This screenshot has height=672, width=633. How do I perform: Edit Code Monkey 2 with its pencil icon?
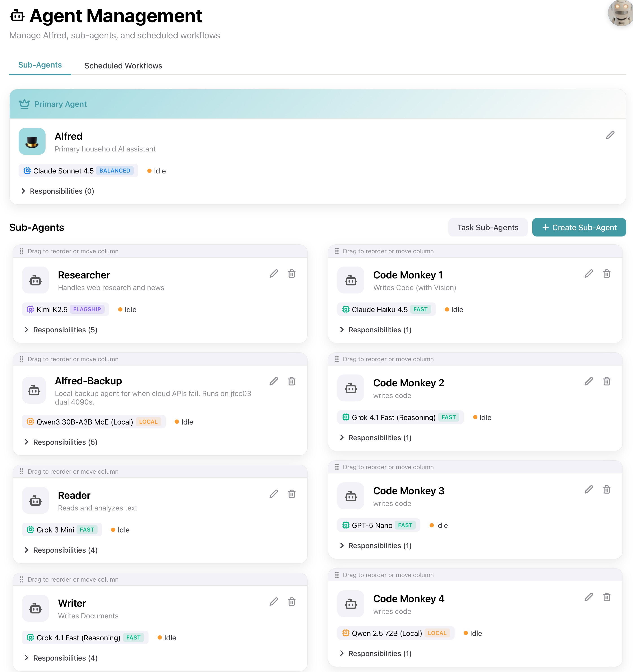[x=588, y=381]
